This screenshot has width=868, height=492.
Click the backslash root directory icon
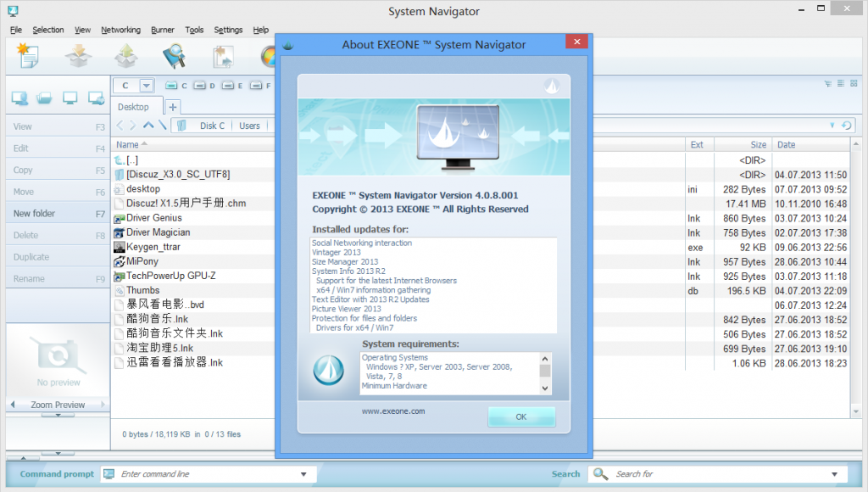coord(162,126)
